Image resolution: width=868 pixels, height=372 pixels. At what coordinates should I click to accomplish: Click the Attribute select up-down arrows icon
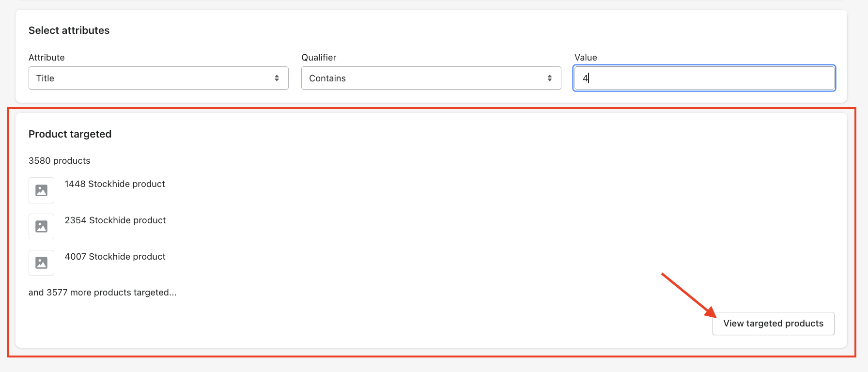(277, 78)
